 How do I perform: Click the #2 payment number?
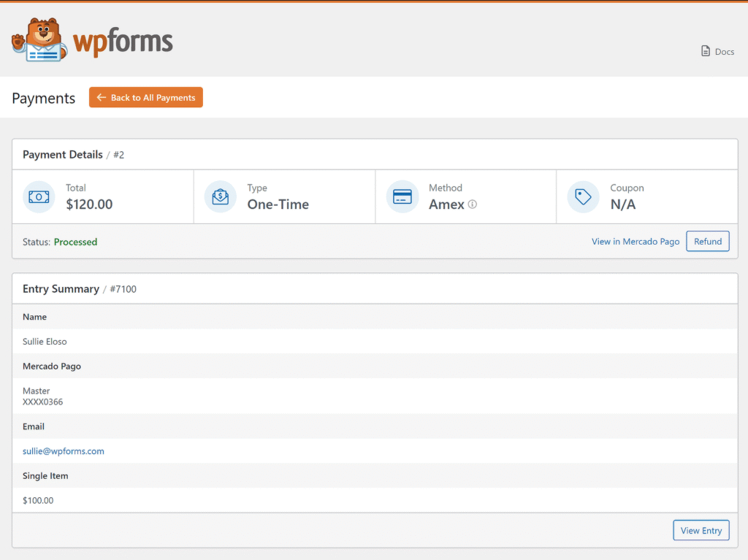click(x=119, y=155)
